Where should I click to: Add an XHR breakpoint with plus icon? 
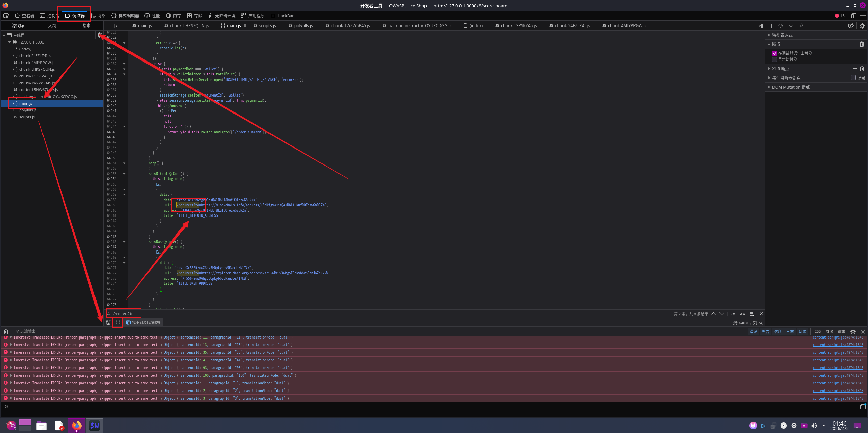[x=855, y=69]
